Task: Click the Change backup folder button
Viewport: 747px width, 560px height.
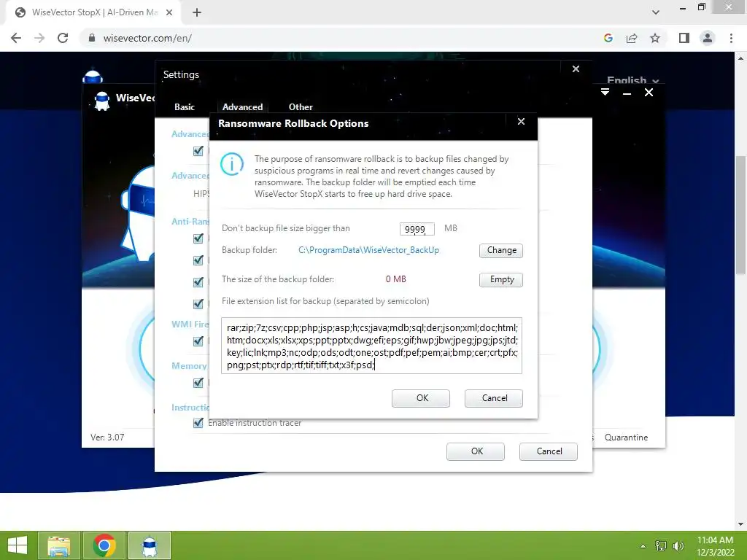Action: click(501, 251)
